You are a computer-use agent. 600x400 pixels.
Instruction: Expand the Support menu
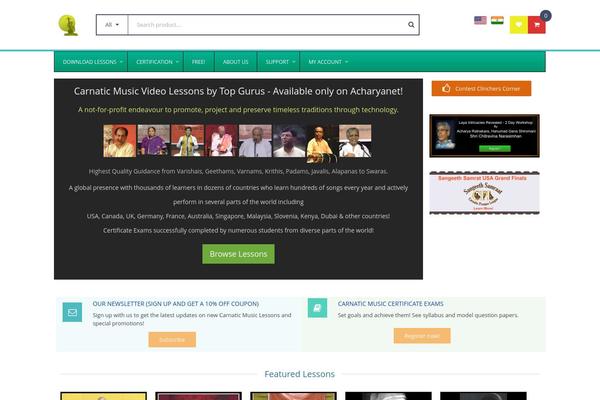(x=280, y=62)
